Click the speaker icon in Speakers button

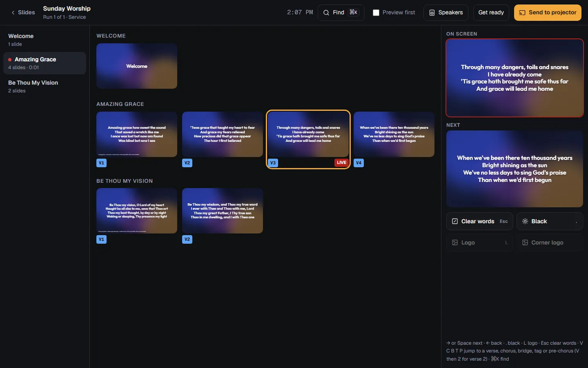(432, 13)
